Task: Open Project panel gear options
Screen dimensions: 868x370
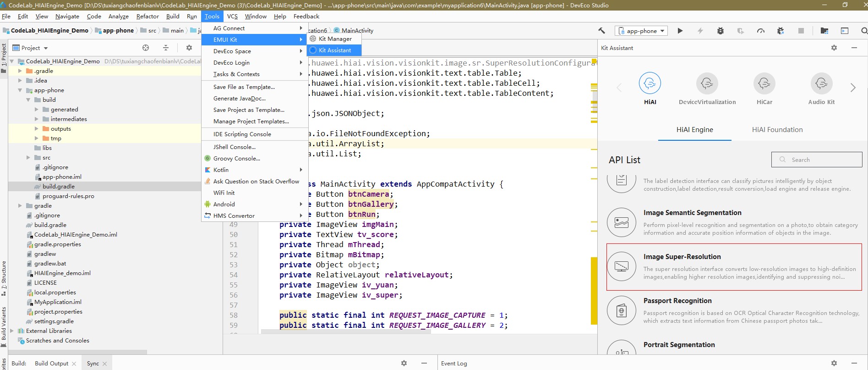Action: [x=189, y=48]
